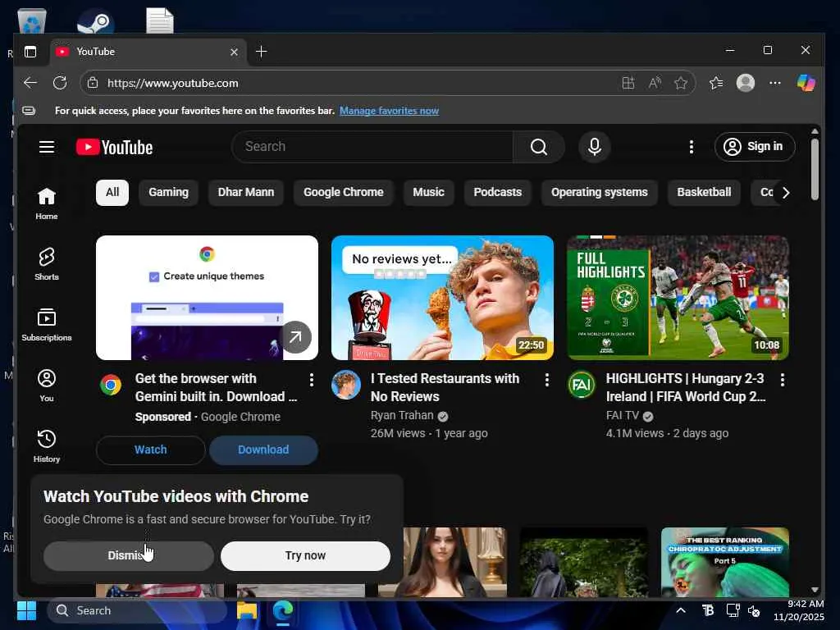840x630 pixels.
Task: Start voice search with microphone icon
Action: pyautogui.click(x=594, y=147)
